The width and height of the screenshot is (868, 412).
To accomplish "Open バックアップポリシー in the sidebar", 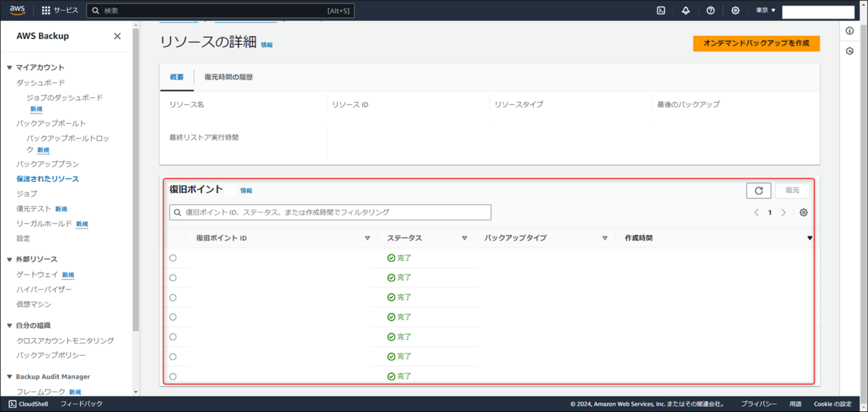I will point(51,356).
